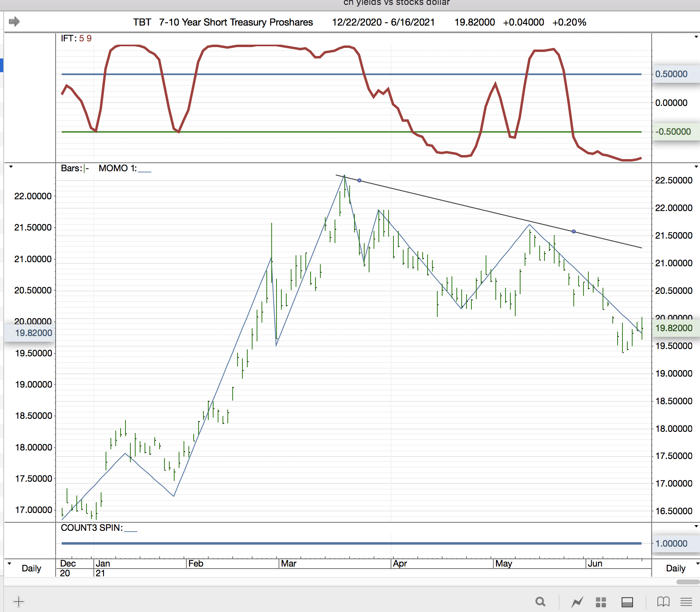The width and height of the screenshot is (700, 612).
Task: Click the 22.50000 right-axis price label
Action: point(674,180)
